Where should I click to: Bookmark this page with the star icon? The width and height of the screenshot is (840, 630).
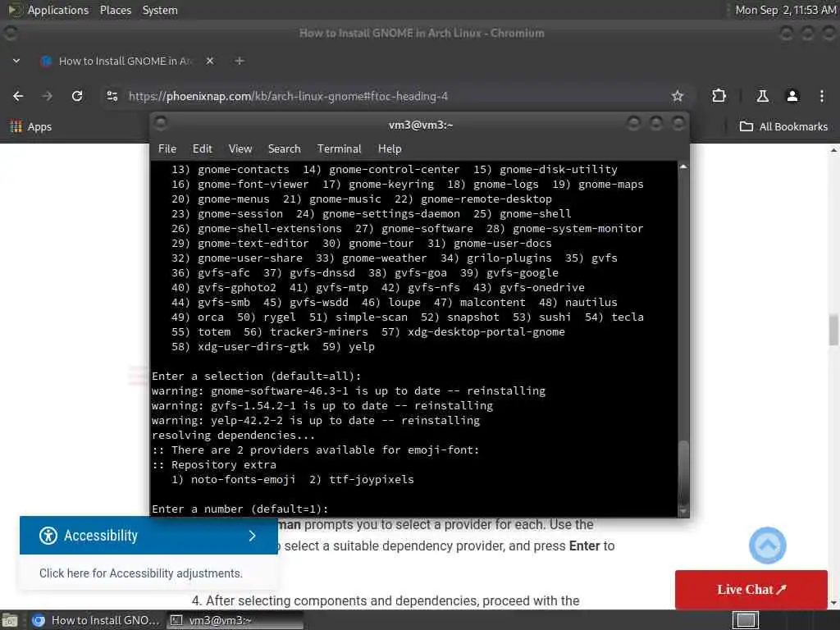677,96
